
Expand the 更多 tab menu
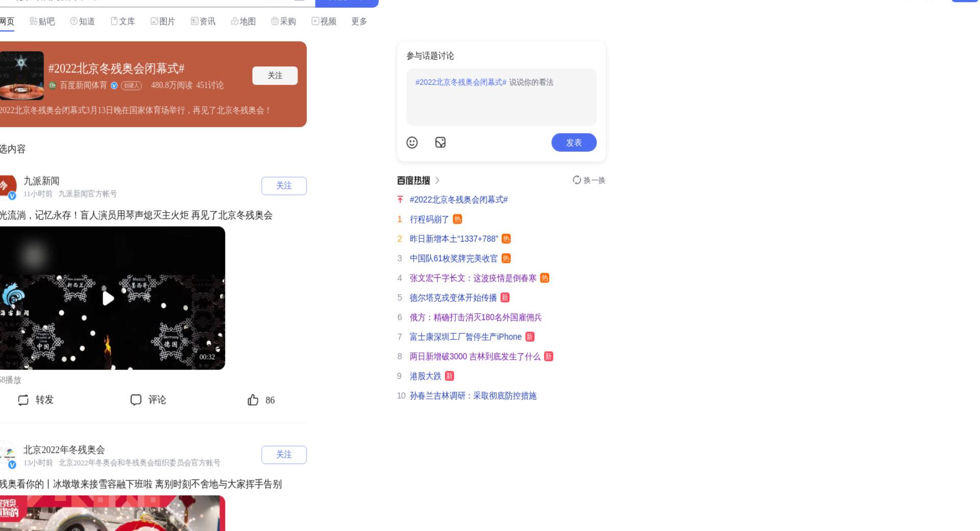(359, 21)
